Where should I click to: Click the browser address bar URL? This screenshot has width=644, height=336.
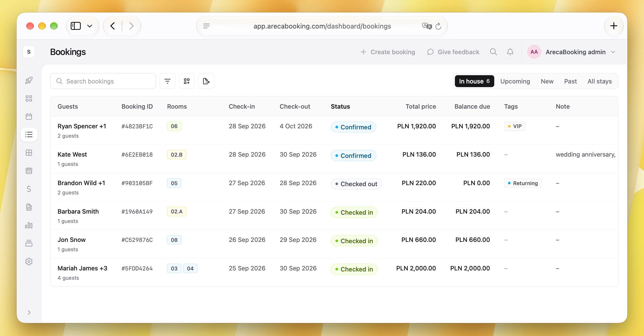click(322, 26)
